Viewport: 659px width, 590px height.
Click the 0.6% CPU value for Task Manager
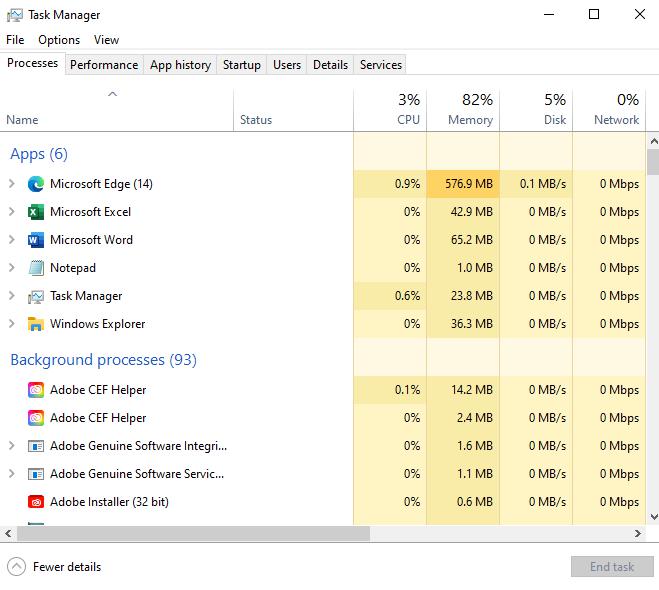click(407, 296)
